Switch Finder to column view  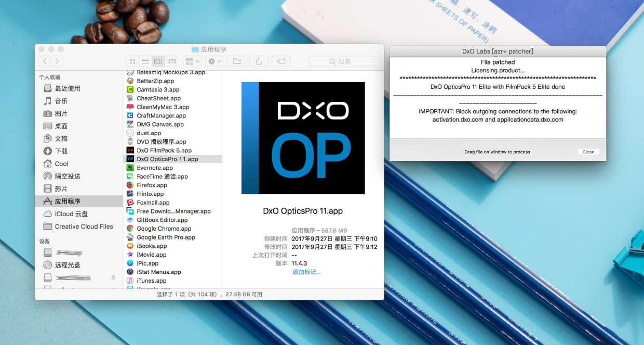point(158,61)
